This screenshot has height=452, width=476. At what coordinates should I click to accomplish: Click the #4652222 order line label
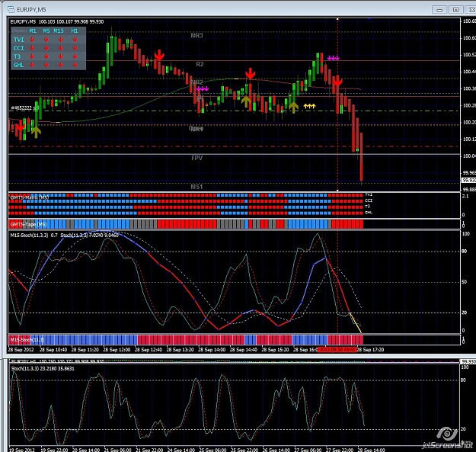(22, 107)
